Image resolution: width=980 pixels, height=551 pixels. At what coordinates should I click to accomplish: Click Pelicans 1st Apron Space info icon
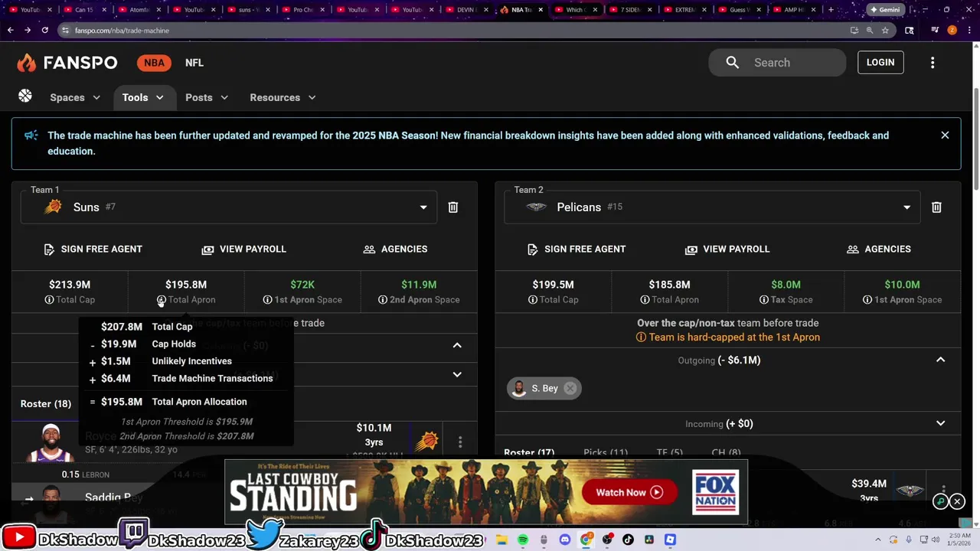(867, 300)
